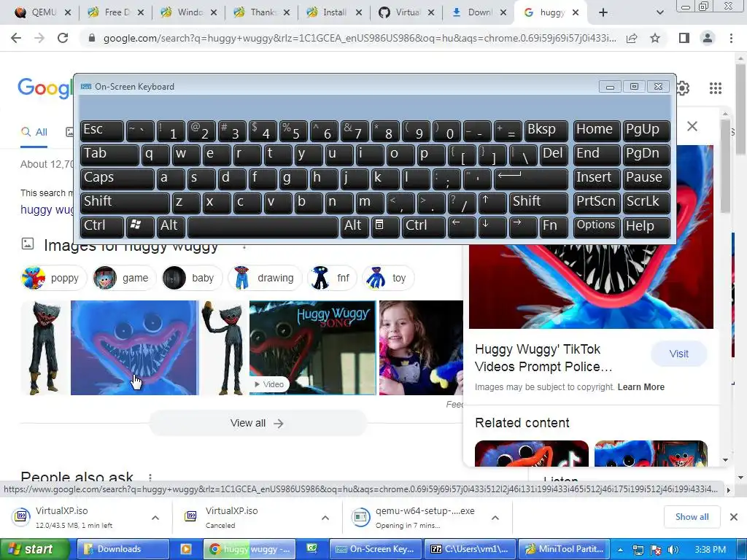Screen dimensions: 747x560
Task: Filter images by the poppy chip
Action: click(53, 278)
